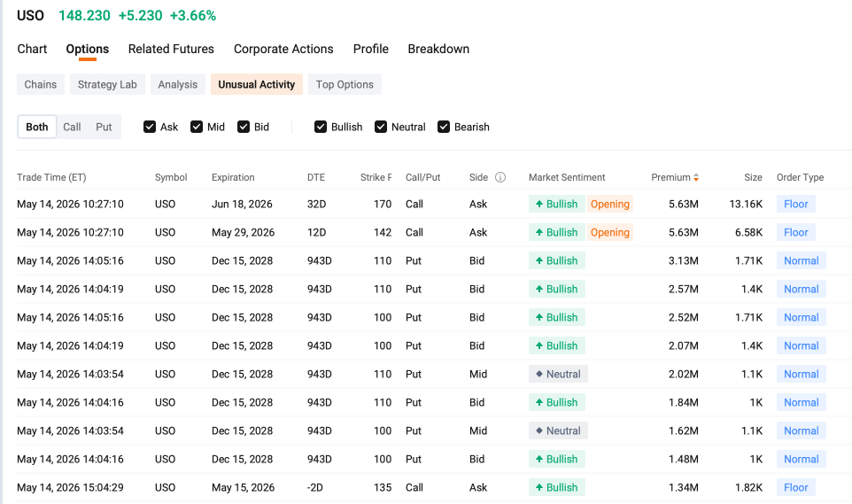852x504 pixels.
Task: Click the 6.58K size value
Action: 748,232
